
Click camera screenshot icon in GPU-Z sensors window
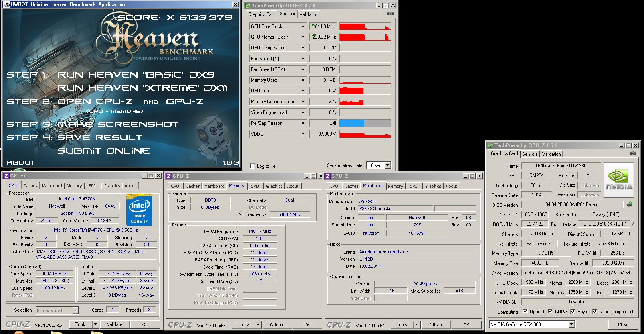pyautogui.click(x=390, y=14)
